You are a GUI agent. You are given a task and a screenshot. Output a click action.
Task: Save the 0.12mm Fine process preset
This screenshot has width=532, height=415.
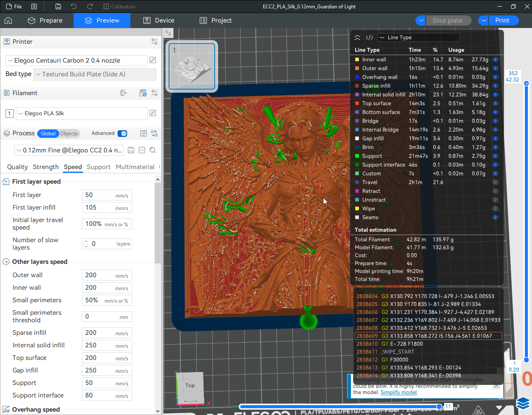[x=131, y=150]
